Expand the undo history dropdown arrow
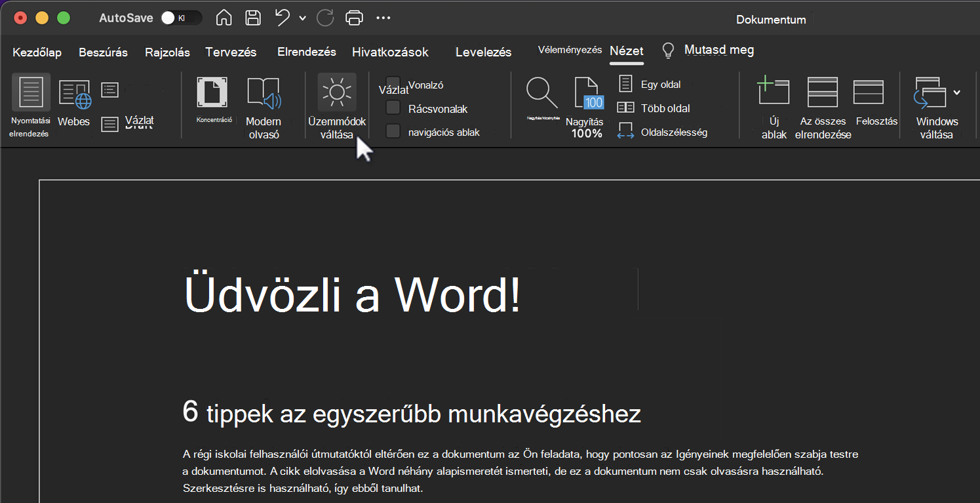Viewport: 980px width, 503px height. point(302,18)
